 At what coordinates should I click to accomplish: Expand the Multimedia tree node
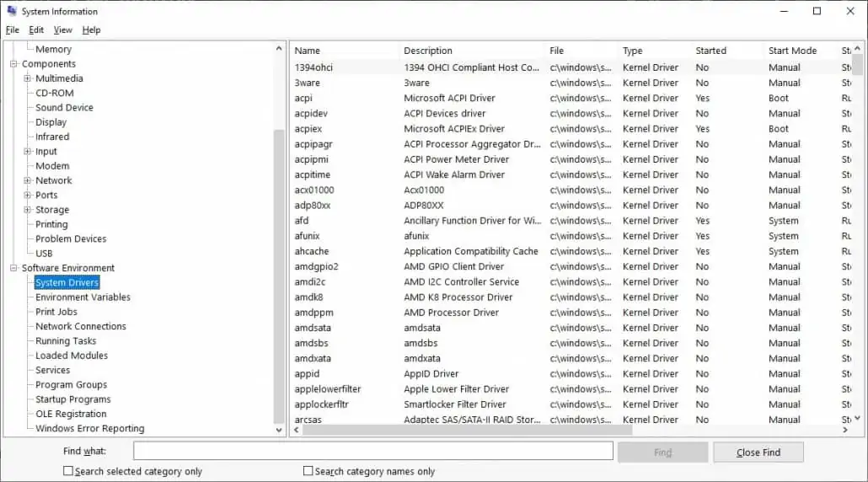tap(27, 78)
